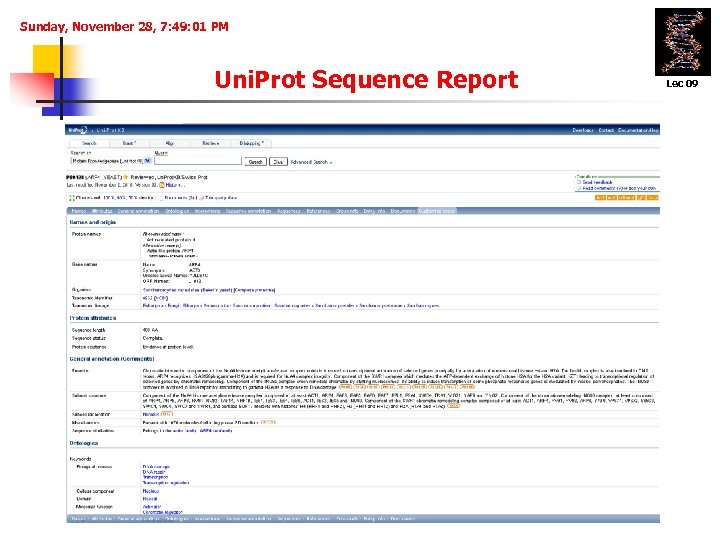Open the DNA damage keyword link
The height and width of the screenshot is (540, 720).
click(x=156, y=467)
